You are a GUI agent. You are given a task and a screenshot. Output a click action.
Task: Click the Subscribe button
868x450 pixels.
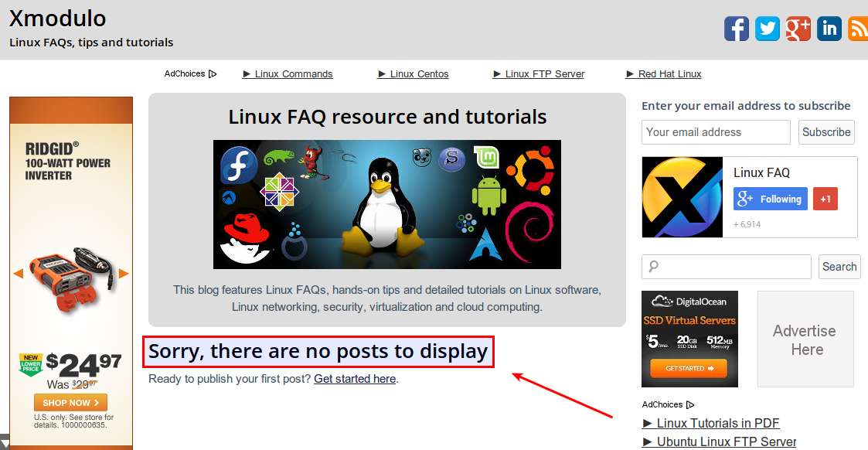[825, 132]
